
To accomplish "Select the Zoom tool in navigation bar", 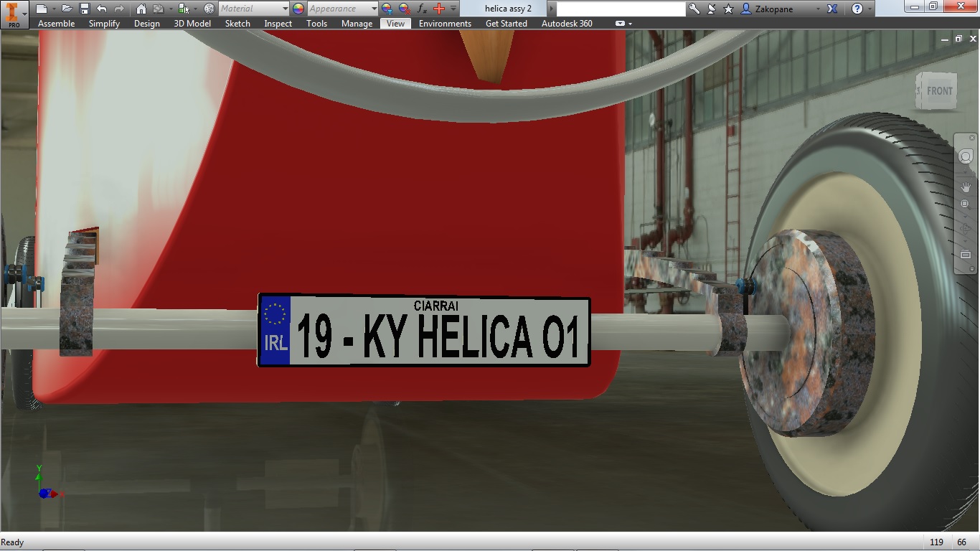I will pyautogui.click(x=966, y=204).
